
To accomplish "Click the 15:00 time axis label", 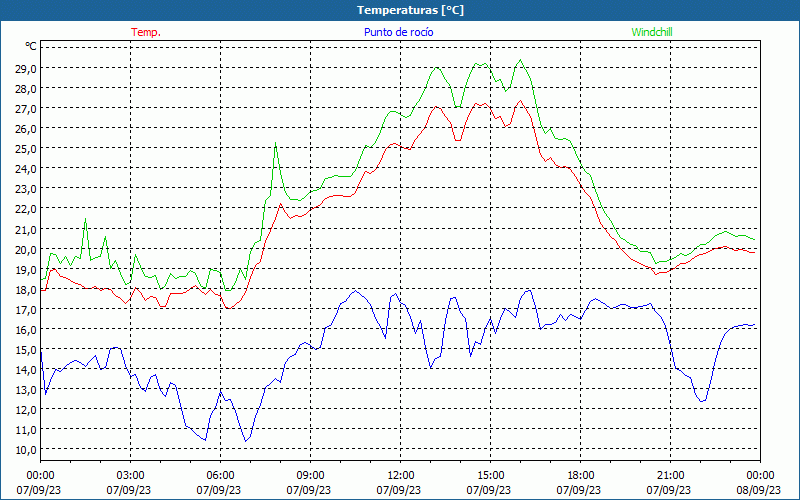I will pos(490,476).
